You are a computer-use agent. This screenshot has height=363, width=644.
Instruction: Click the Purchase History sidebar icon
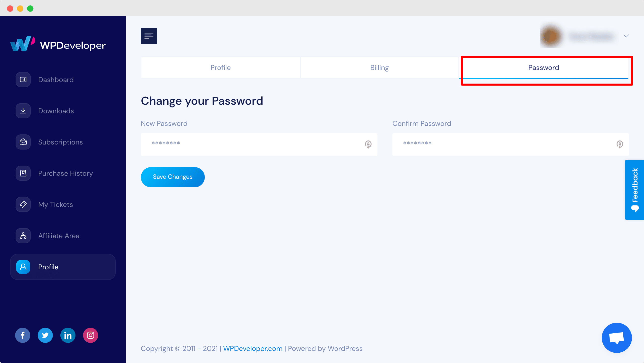[23, 173]
